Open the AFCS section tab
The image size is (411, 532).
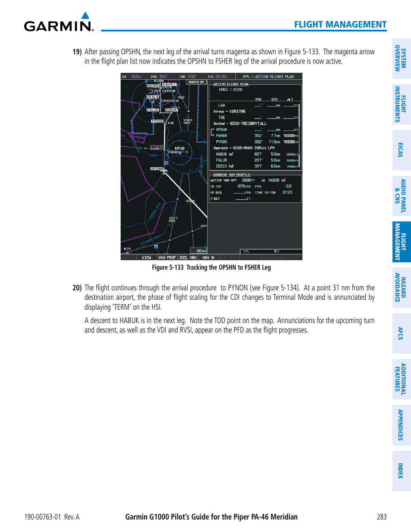[x=401, y=333]
